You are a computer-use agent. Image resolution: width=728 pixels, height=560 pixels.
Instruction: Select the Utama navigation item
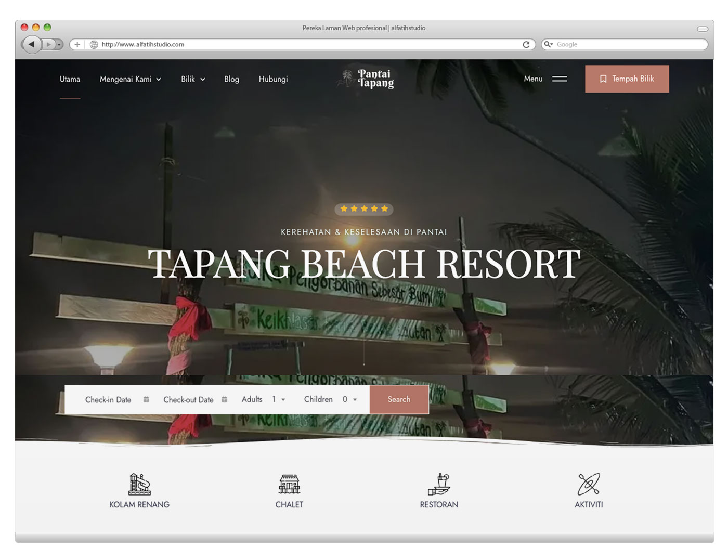pos(70,79)
